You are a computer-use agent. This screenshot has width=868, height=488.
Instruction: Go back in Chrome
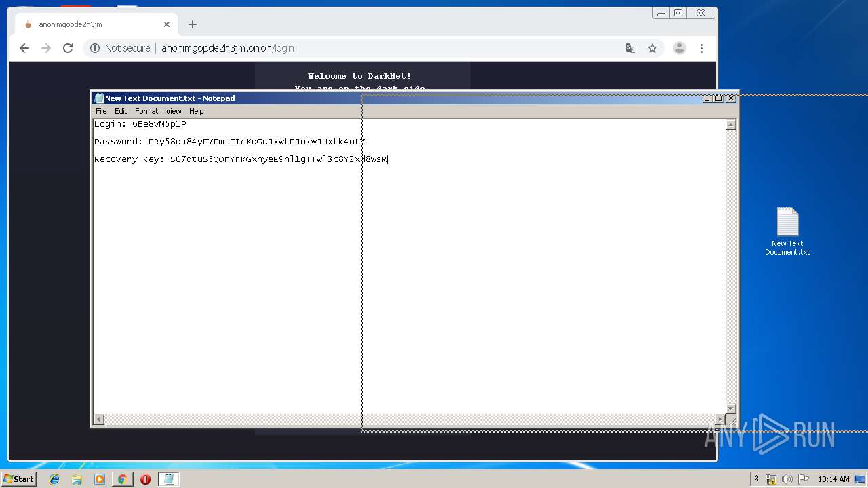[x=24, y=48]
